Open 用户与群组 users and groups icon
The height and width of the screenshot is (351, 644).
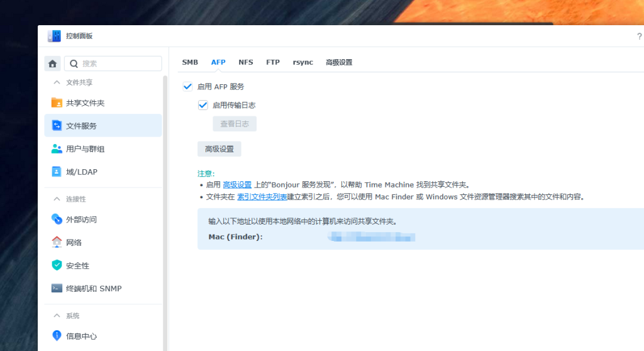57,149
